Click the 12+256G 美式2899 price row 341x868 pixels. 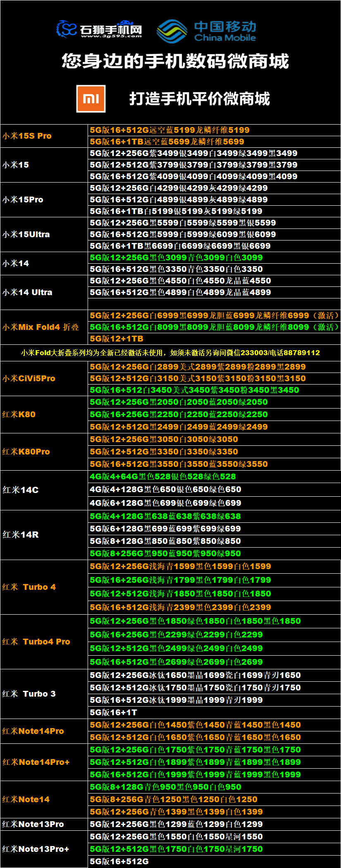tap(215, 367)
